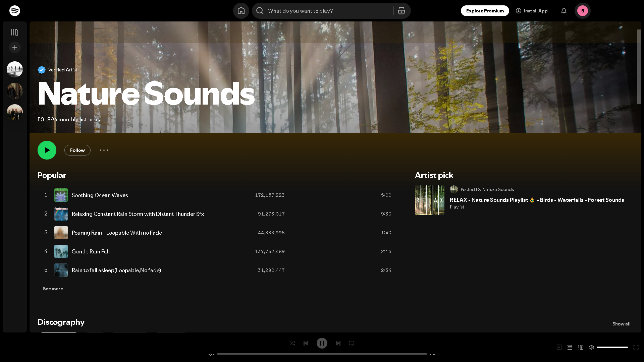The height and width of the screenshot is (362, 644).
Task: Open profile menu with B avatar
Action: (x=582, y=11)
